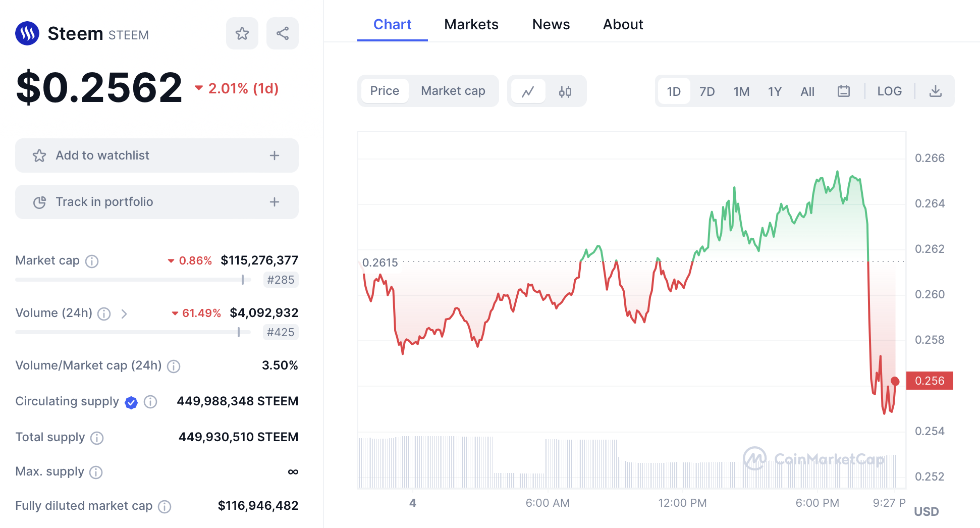
Task: Expand Volume (24h) chevron arrow
Action: tap(124, 314)
